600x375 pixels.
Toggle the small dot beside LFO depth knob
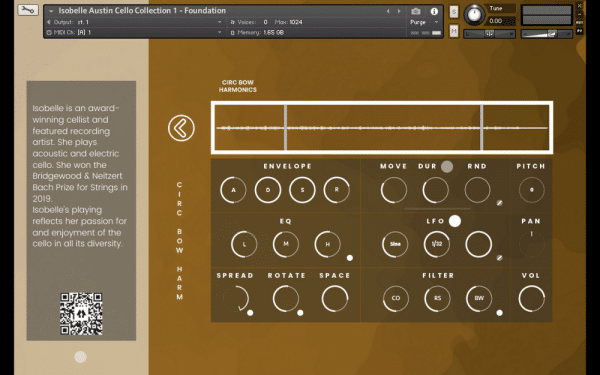coord(499,258)
